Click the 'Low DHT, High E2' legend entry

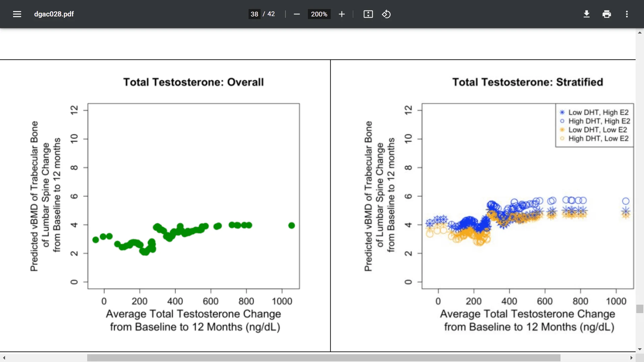(594, 112)
